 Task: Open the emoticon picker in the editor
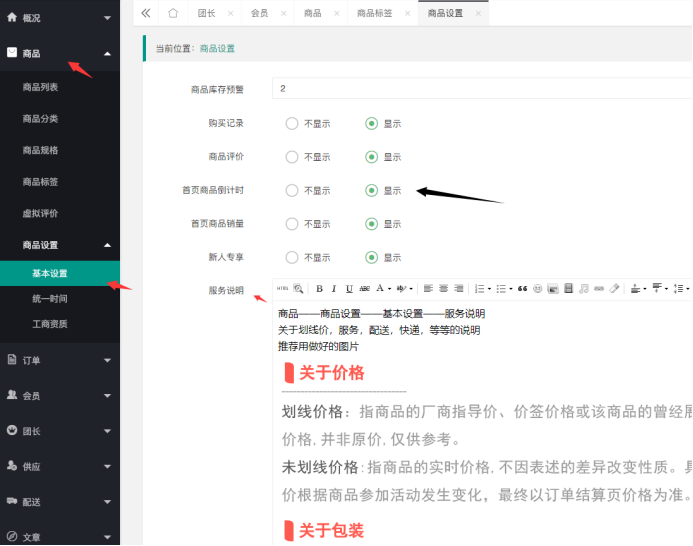tap(537, 288)
